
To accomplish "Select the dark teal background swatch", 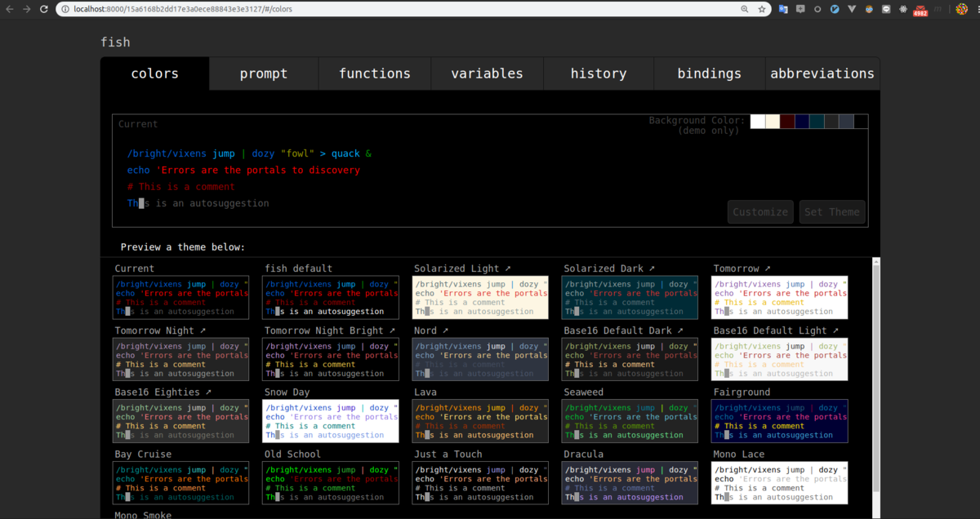I will 817,122.
